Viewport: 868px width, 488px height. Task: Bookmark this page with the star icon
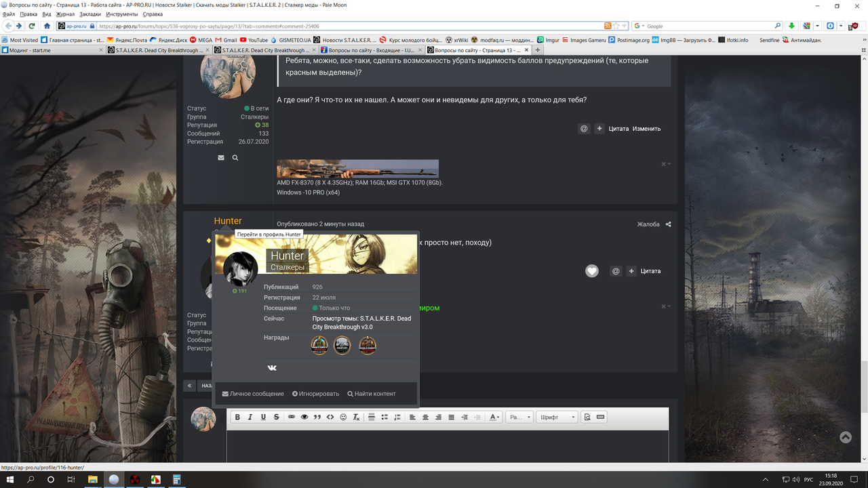(x=616, y=26)
